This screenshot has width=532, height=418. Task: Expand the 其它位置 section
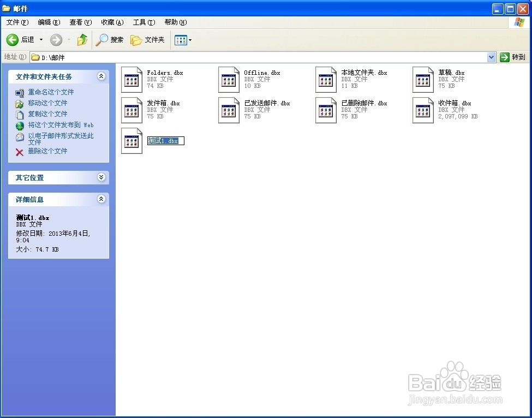point(101,177)
